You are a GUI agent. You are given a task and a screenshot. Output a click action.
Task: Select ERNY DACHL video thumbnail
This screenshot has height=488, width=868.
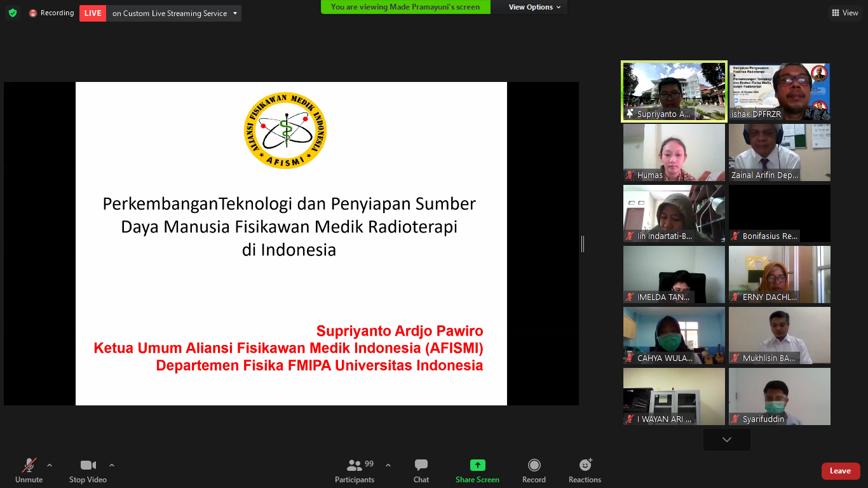780,274
